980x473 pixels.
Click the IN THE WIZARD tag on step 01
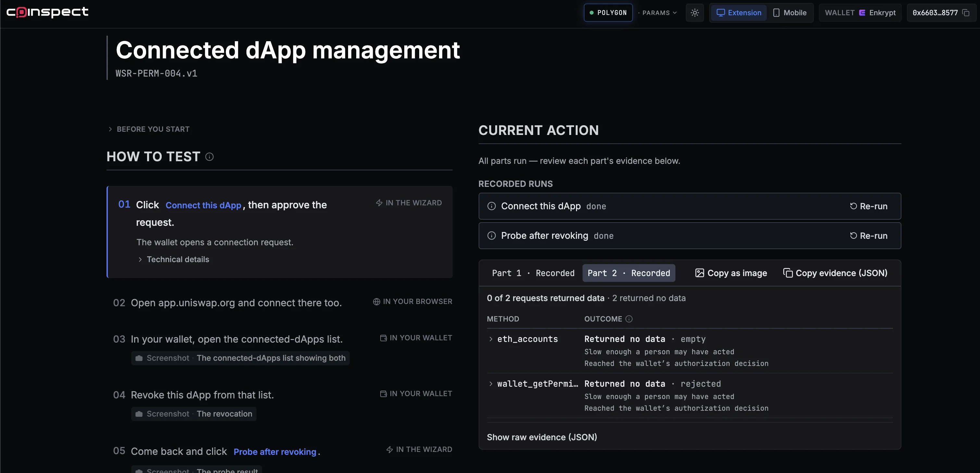tap(409, 203)
